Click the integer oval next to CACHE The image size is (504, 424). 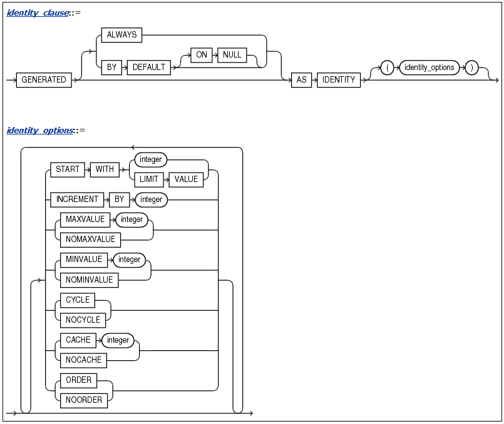click(x=118, y=340)
